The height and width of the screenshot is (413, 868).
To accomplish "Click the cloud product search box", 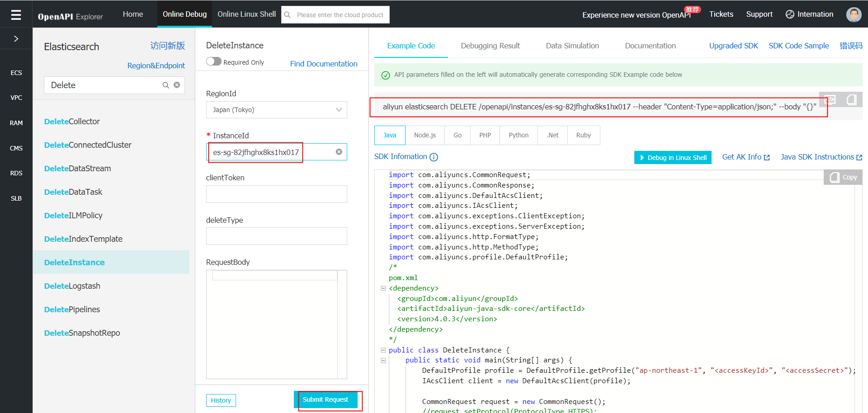I will pyautogui.click(x=335, y=15).
